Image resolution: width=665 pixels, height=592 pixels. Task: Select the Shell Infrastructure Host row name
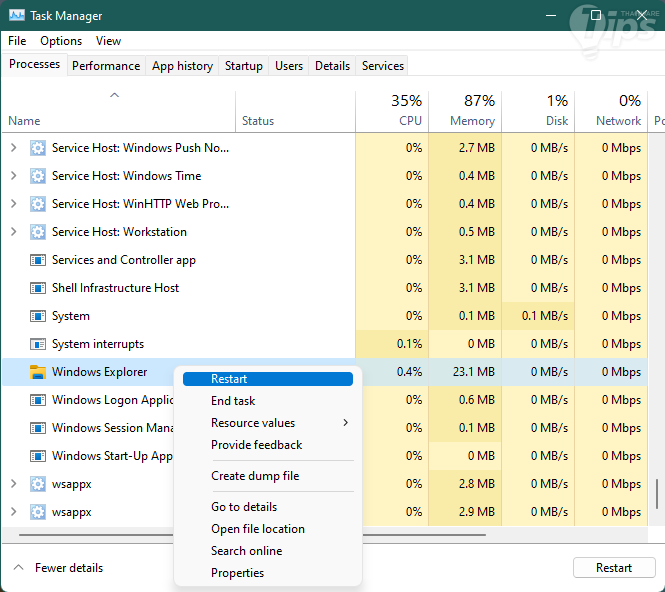pyautogui.click(x=115, y=288)
